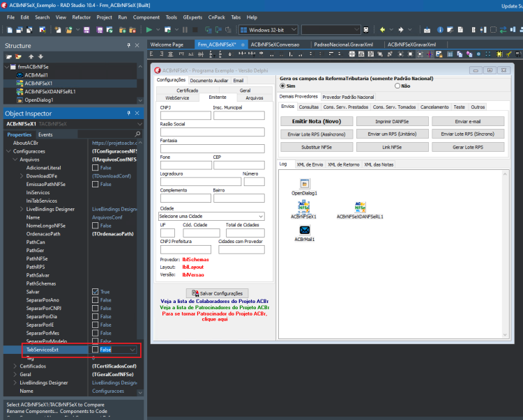Open the Events tab in Object Inspector

pos(45,134)
